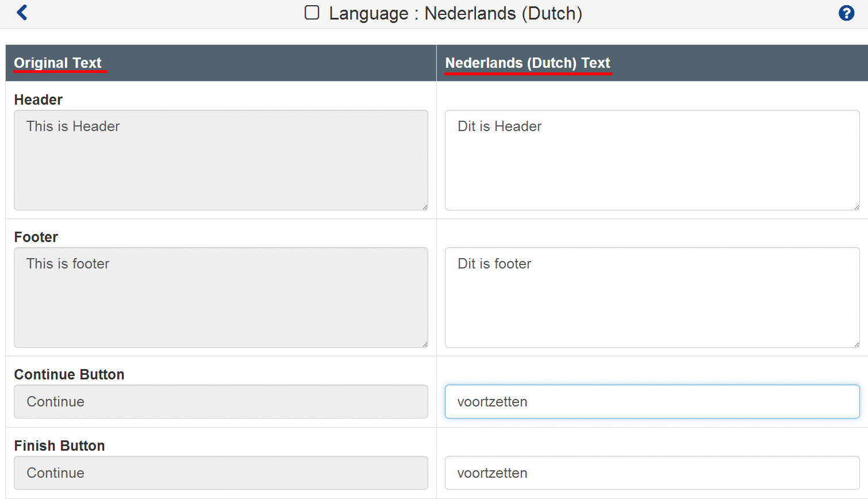Image resolution: width=868 pixels, height=499 pixels.
Task: Select the Finish Button Dutch translation field
Action: tap(652, 473)
